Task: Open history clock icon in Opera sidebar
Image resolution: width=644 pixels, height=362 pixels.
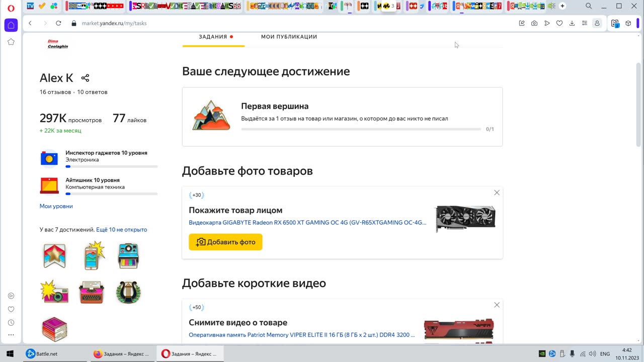Action: [11, 323]
